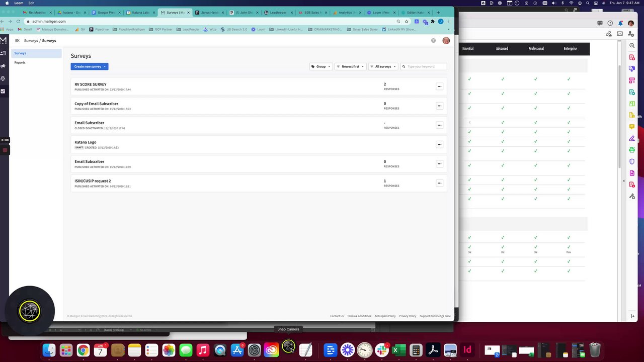Switch to B2B Sales Chrome tab

312,13
